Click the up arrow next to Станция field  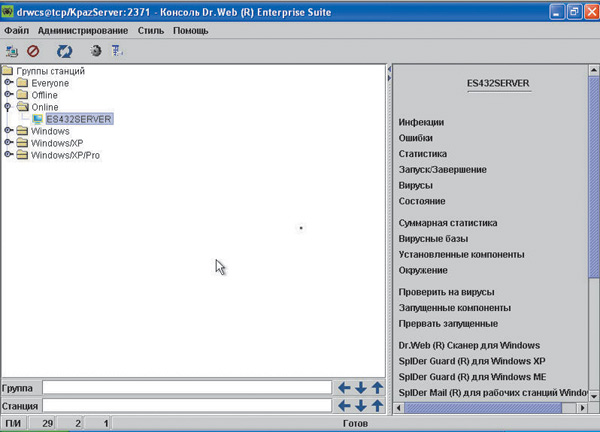[378, 406]
